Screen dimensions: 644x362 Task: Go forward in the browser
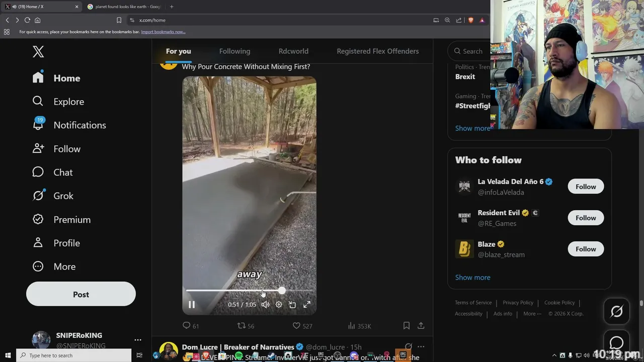pyautogui.click(x=17, y=20)
